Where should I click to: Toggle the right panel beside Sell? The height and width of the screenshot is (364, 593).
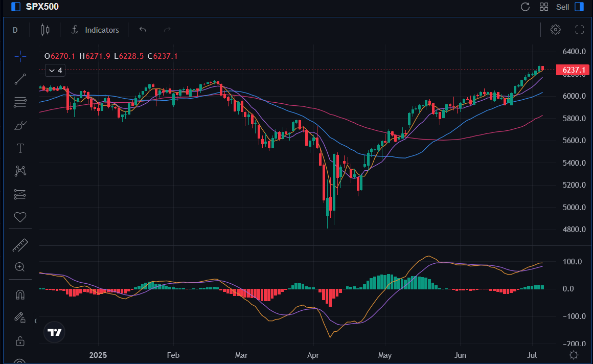(x=579, y=7)
